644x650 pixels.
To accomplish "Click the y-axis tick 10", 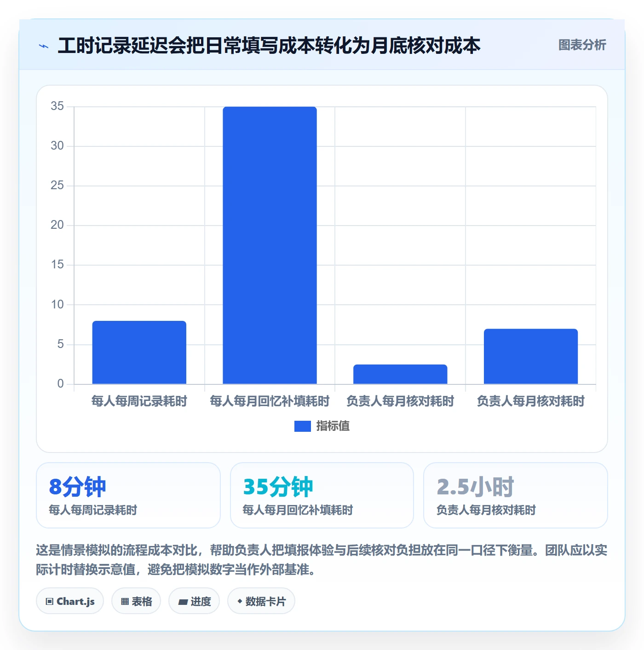I will 57,305.
